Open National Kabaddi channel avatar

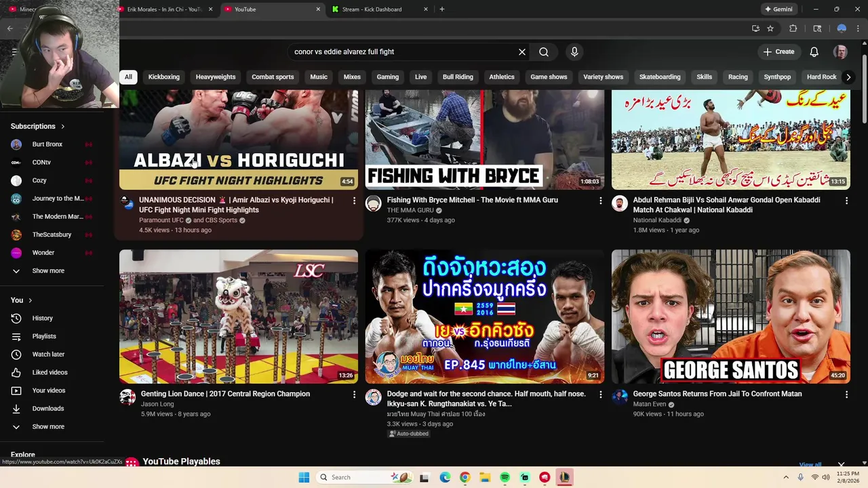click(x=620, y=203)
